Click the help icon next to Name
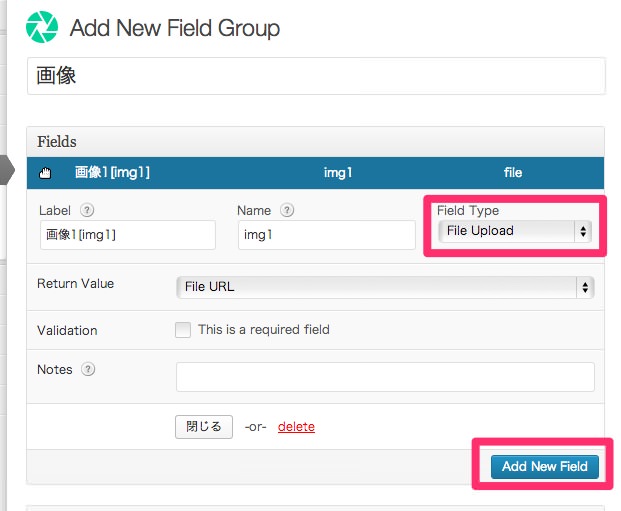621x511 pixels. point(287,210)
